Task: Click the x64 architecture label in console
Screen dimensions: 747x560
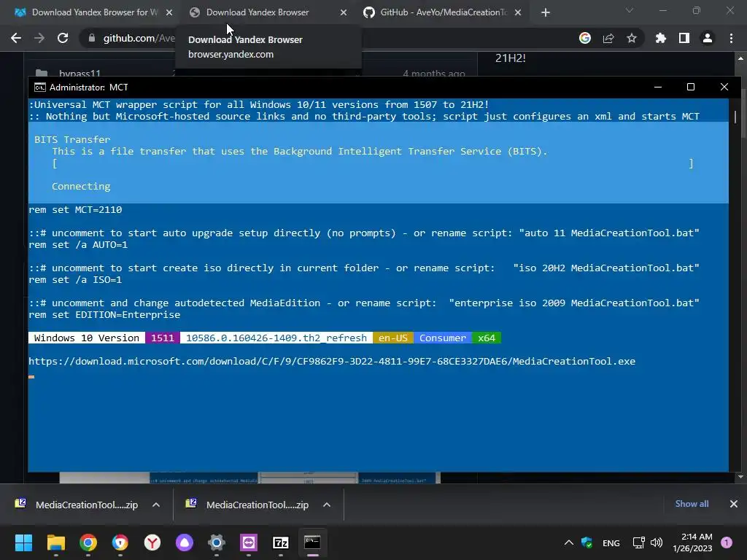Action: pos(487,338)
